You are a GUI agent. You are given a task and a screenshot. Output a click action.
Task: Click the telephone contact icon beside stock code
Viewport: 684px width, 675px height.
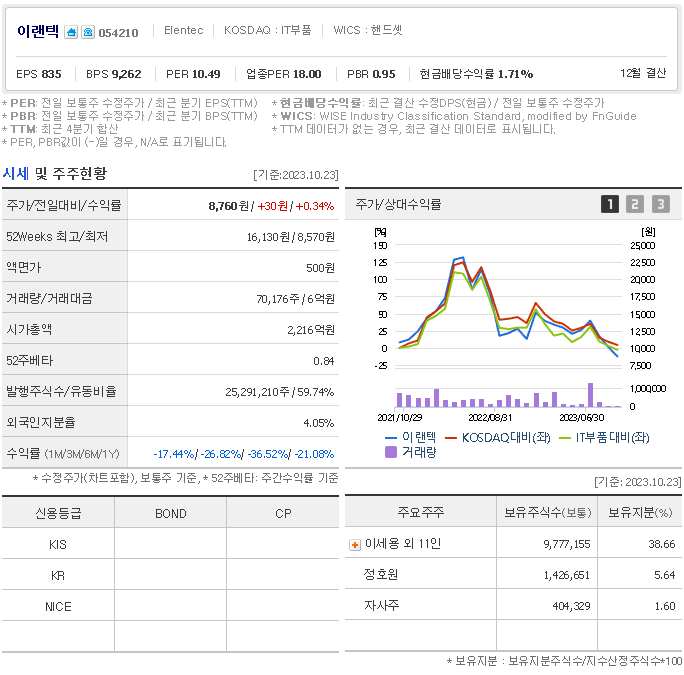pos(88,32)
